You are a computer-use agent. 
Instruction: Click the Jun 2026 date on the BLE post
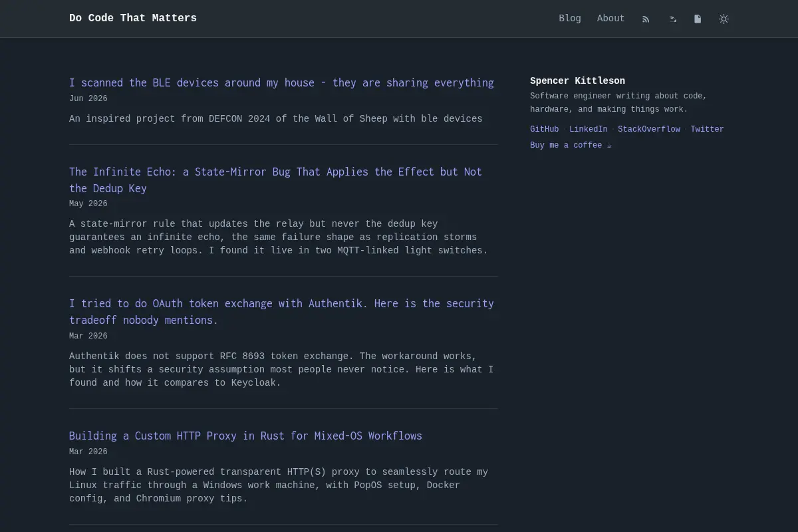pos(88,98)
